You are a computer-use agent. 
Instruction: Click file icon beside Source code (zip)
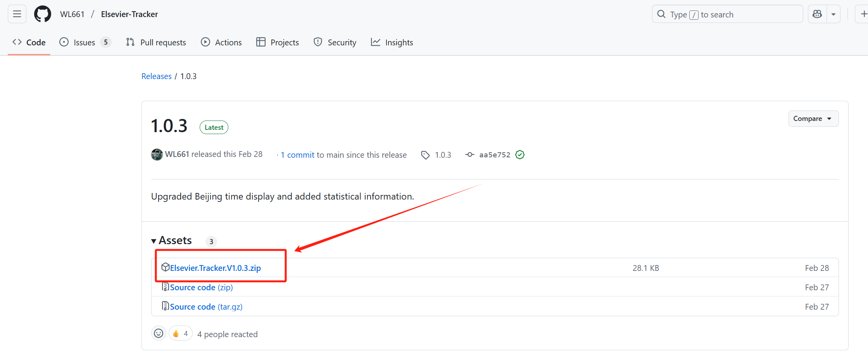click(166, 287)
